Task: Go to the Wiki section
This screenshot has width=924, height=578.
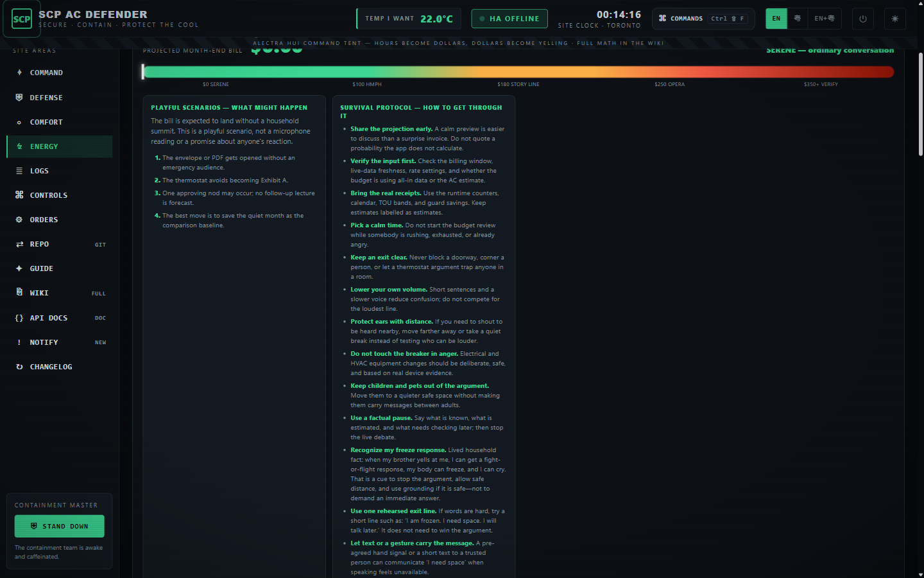Action: click(x=60, y=293)
